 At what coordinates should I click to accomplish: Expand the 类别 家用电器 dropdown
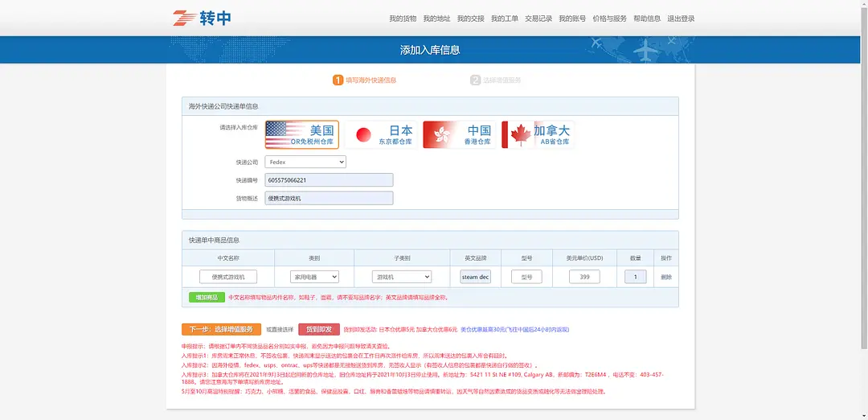point(314,277)
